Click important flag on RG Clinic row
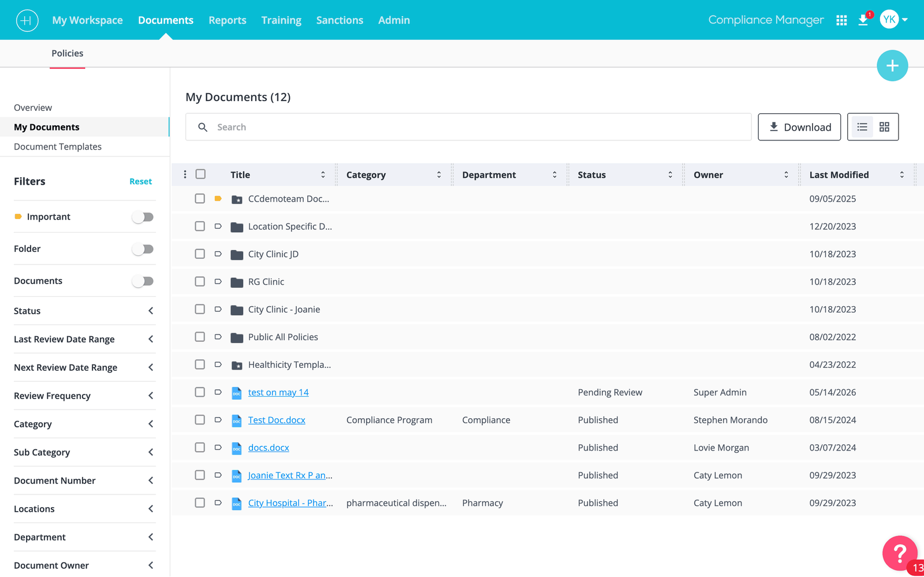 218,282
